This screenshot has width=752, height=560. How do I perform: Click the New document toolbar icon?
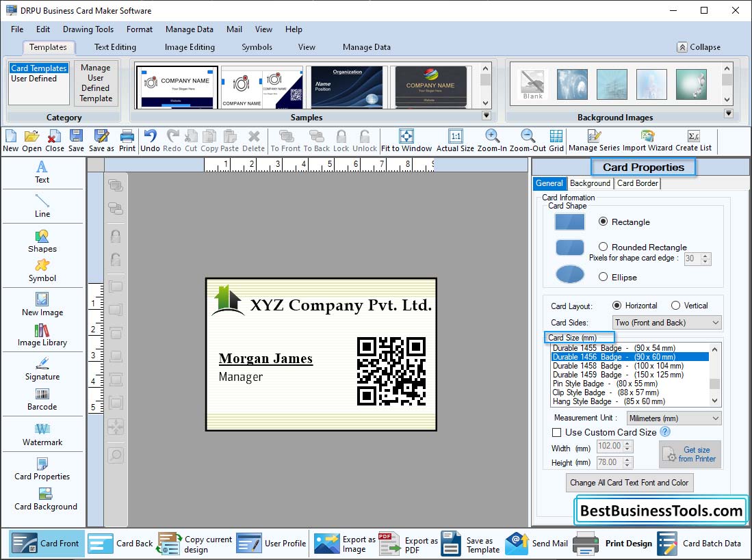tap(10, 142)
